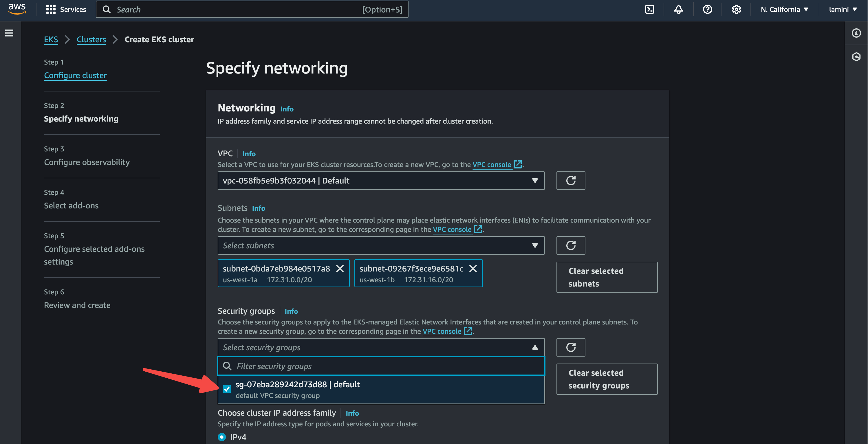Click external link icon beside Subnets console link
868x444 pixels.
478,230
